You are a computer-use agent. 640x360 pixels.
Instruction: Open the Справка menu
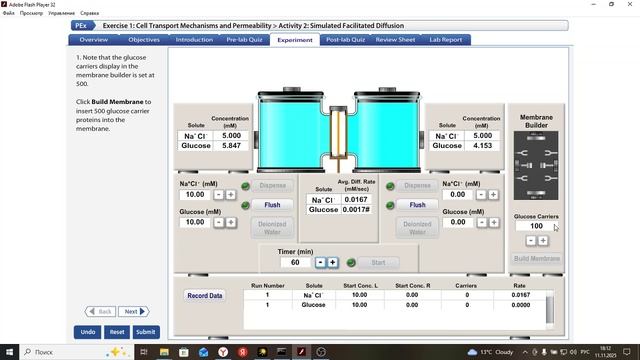coord(89,13)
